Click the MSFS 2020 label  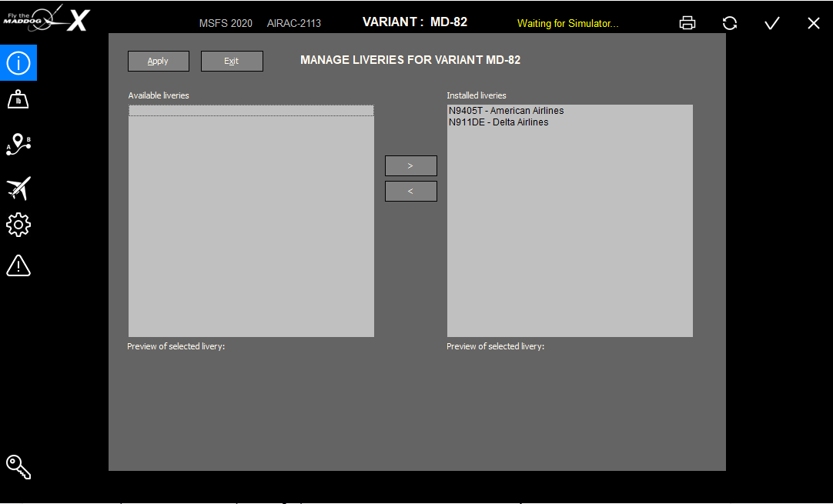coord(226,23)
